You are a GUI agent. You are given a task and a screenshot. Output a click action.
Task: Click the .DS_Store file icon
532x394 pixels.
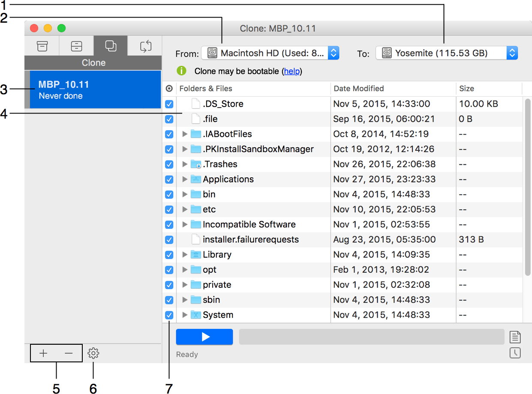pos(196,104)
